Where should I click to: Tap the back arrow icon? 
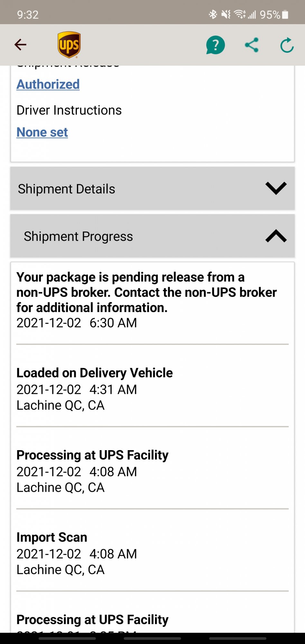tap(20, 45)
